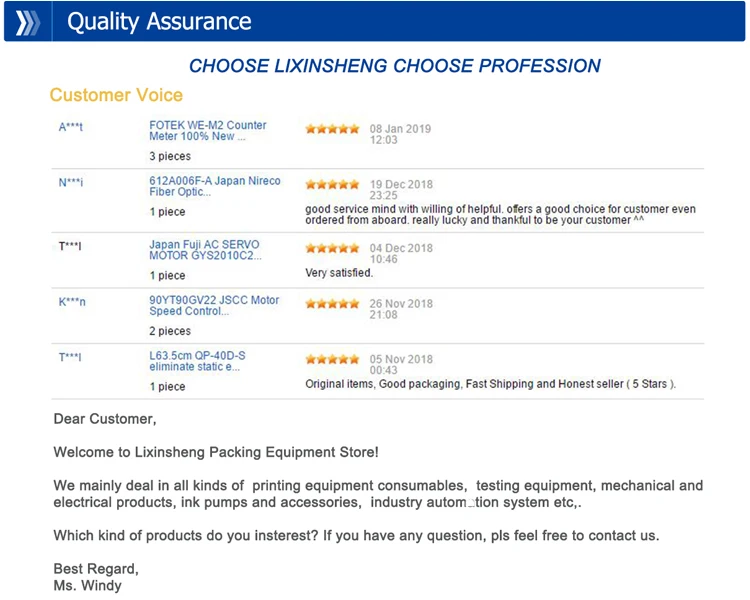Open Japan Fuji AC SERVO MOTOR link

click(205, 250)
